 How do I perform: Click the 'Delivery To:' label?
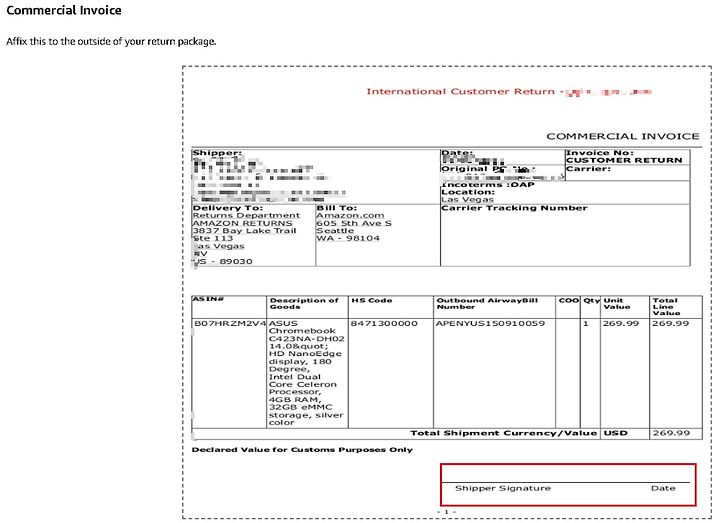pyautogui.click(x=228, y=208)
